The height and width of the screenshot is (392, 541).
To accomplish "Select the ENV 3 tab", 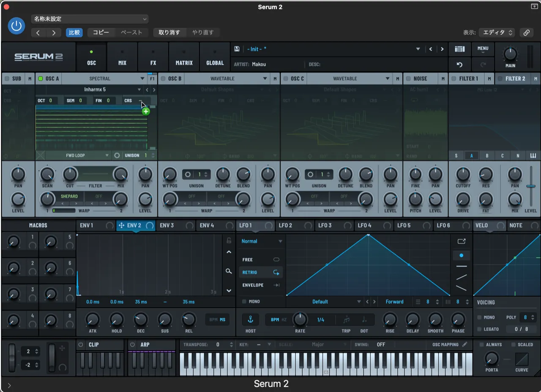I will coord(167,226).
